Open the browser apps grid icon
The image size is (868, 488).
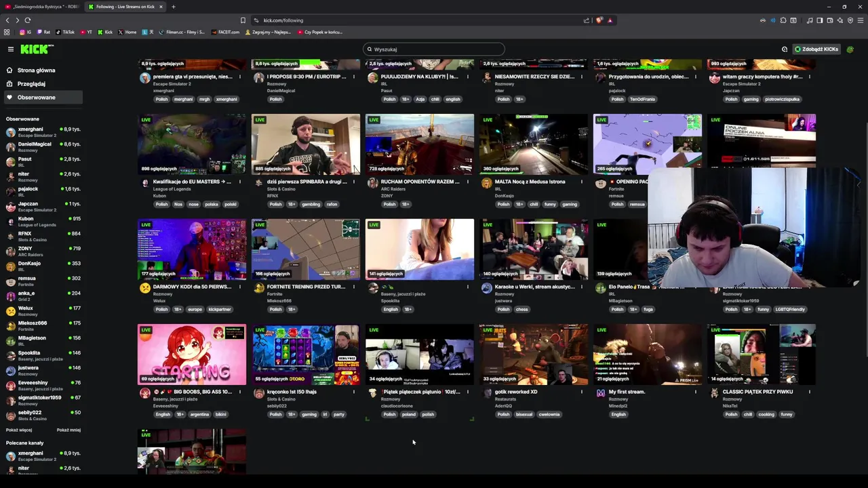click(x=7, y=32)
